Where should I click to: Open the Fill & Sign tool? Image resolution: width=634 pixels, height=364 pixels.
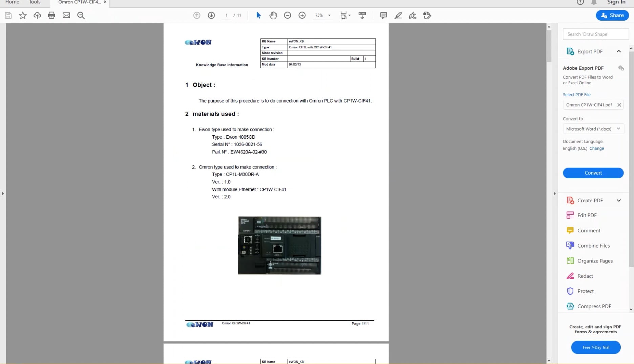point(413,15)
